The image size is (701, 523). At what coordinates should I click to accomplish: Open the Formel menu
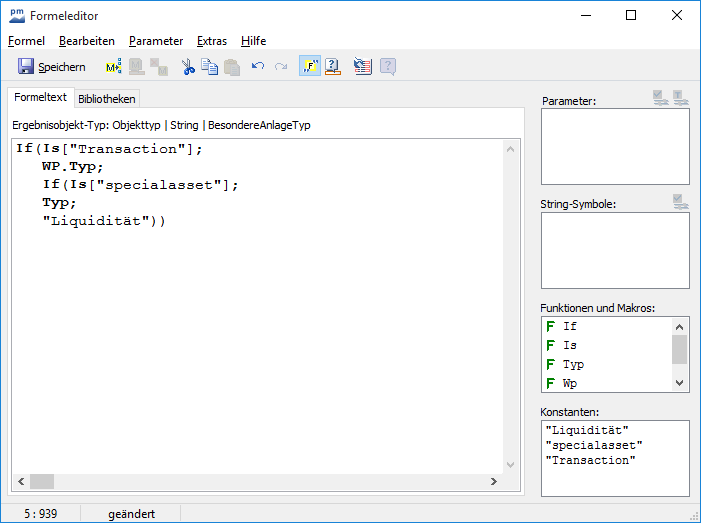point(26,41)
